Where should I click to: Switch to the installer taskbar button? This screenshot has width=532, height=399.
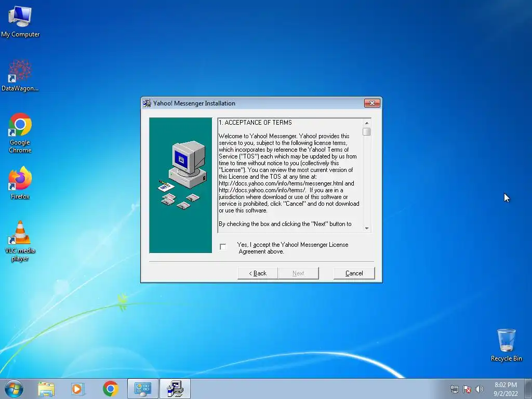(x=175, y=389)
